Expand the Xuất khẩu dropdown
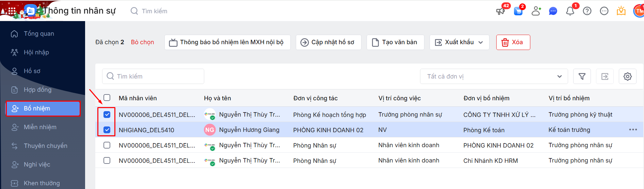 click(459, 42)
